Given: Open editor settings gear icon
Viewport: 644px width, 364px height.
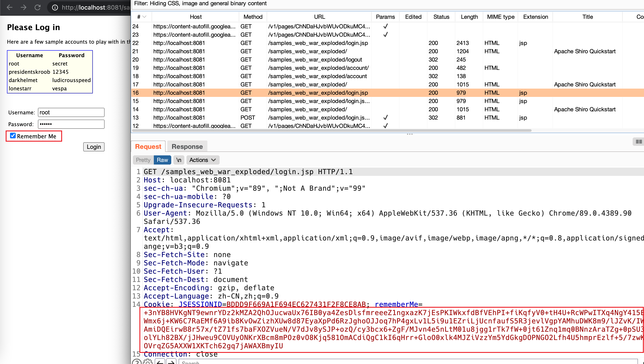Looking at the screenshot, I should 148,362.
